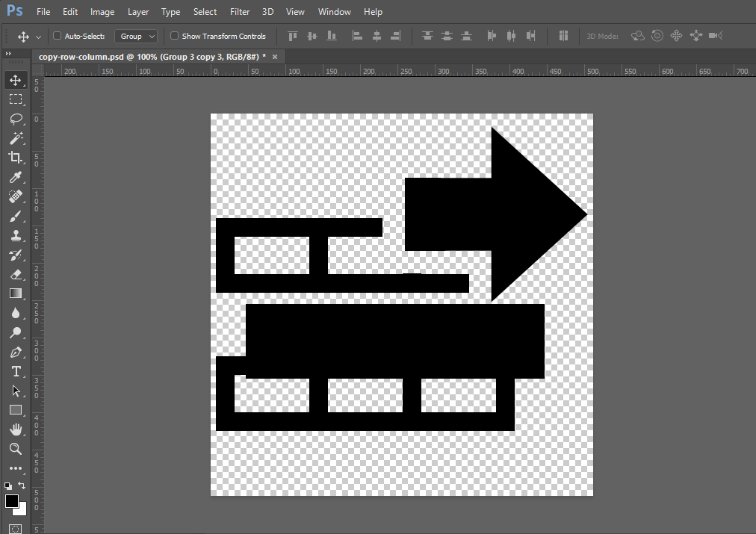Click the foreground color swatch
This screenshot has height=534, width=756.
pos(10,502)
